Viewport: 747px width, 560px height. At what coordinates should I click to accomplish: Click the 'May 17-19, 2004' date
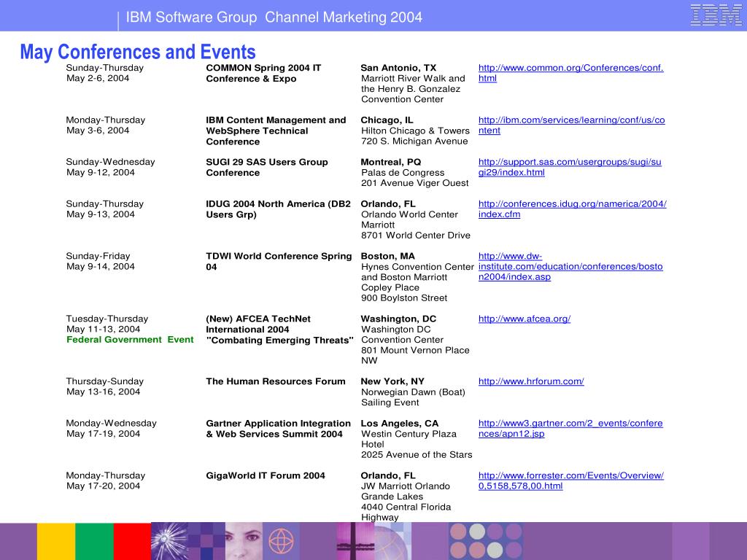103,433
